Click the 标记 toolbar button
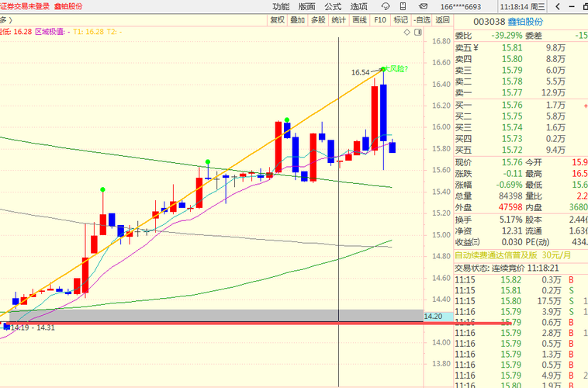588x388 pixels. point(400,20)
